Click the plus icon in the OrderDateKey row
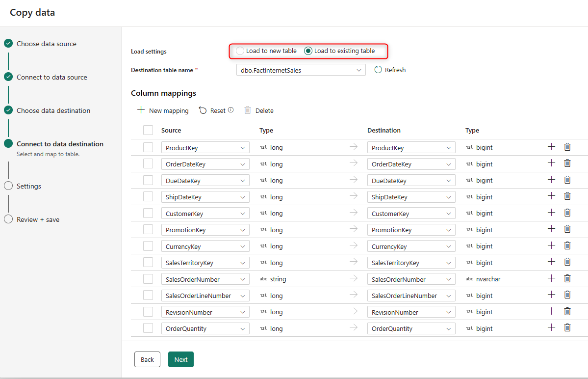This screenshot has height=379, width=588. click(x=551, y=163)
